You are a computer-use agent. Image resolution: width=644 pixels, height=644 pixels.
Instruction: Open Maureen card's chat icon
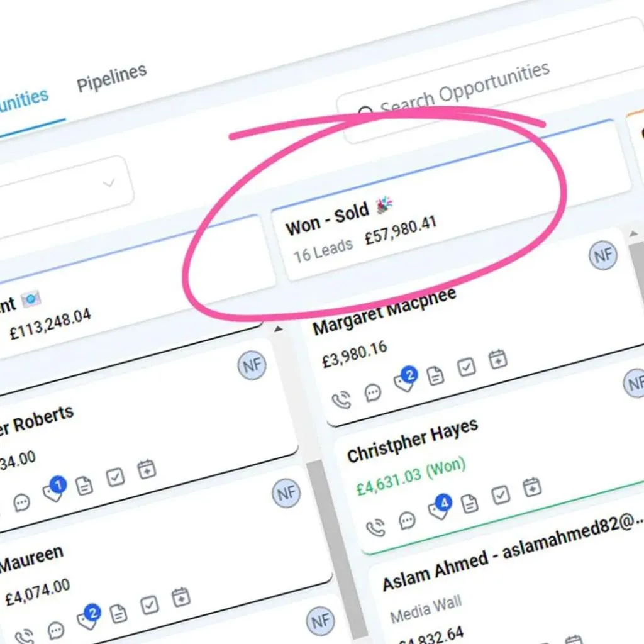point(56,630)
